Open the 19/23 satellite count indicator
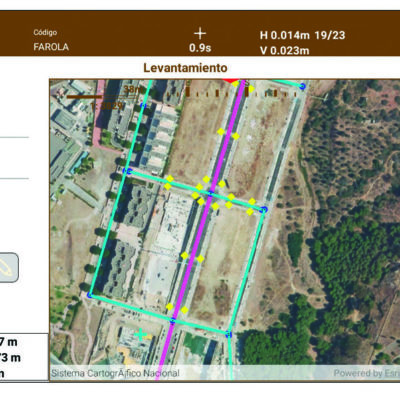Image resolution: width=400 pixels, height=400 pixels. click(x=330, y=35)
